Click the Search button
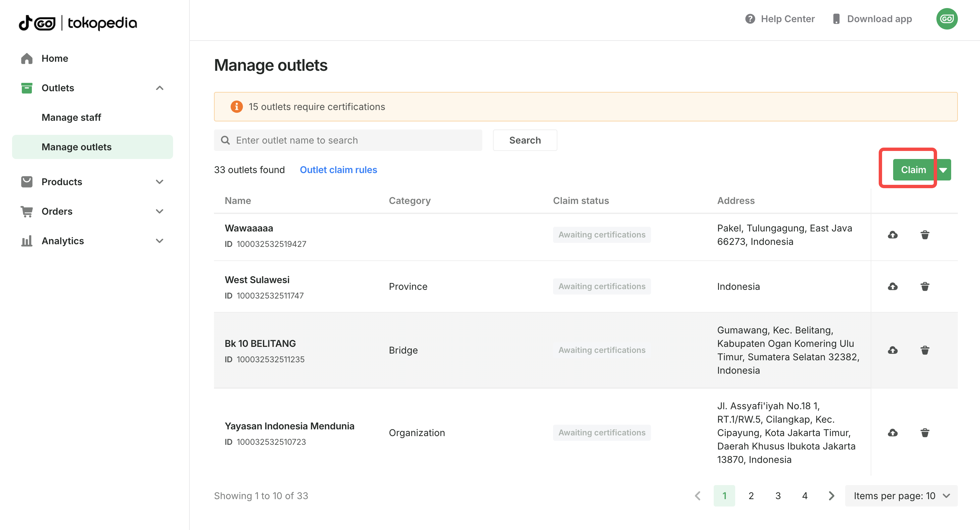Viewport: 980px width, 530px height. click(x=525, y=141)
